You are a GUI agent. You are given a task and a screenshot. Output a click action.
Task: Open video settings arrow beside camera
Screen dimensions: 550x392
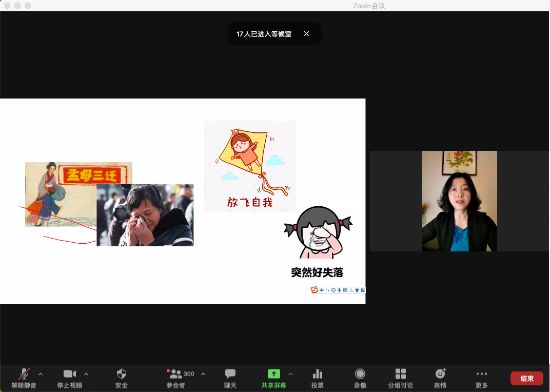[86, 374]
